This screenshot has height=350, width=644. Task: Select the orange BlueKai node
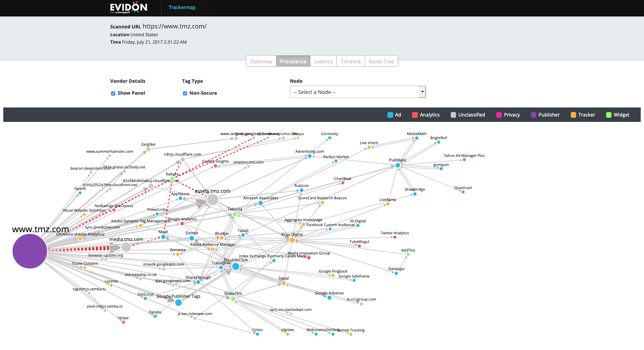point(222,238)
